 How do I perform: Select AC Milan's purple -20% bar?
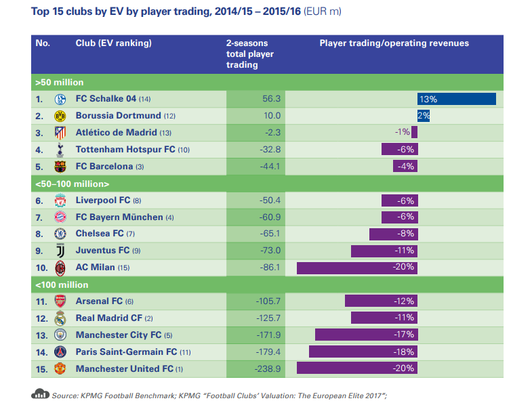[357, 268]
